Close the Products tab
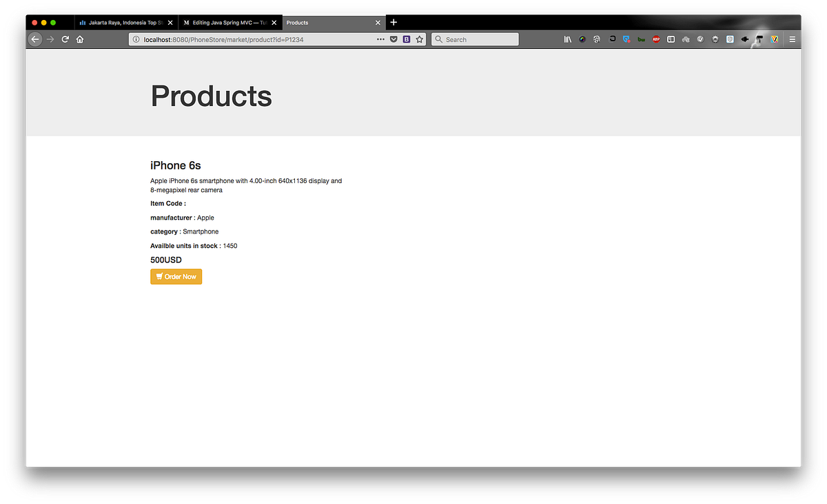 click(378, 23)
